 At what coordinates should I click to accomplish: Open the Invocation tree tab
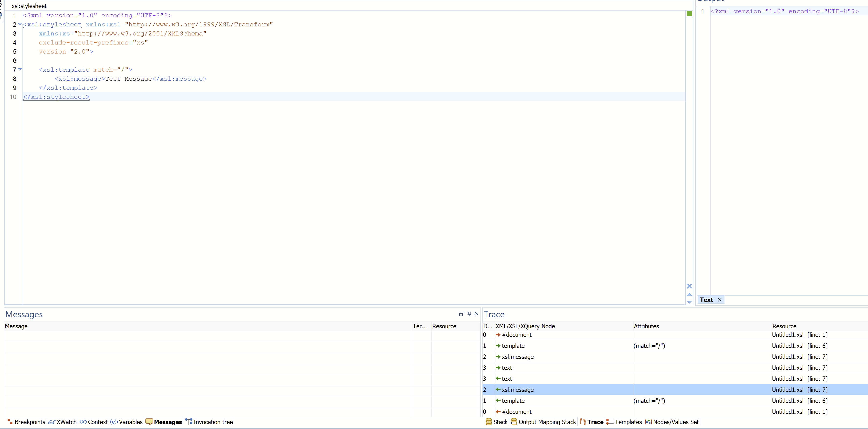click(x=209, y=422)
